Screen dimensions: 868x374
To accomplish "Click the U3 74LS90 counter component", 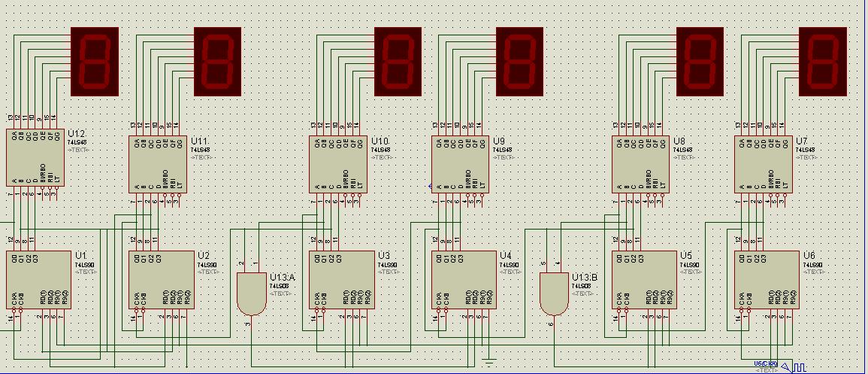I will [342, 280].
